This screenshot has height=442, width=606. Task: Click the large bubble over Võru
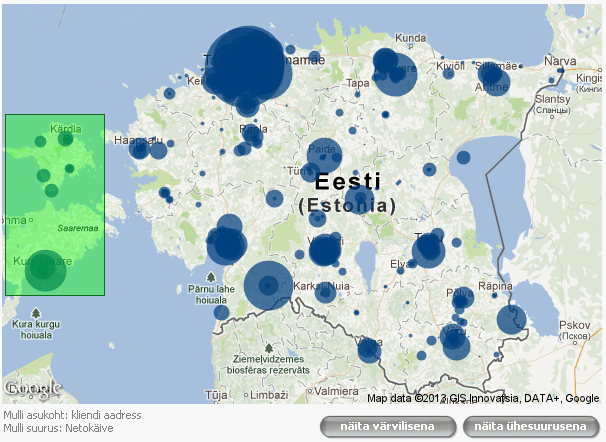pyautogui.click(x=456, y=343)
